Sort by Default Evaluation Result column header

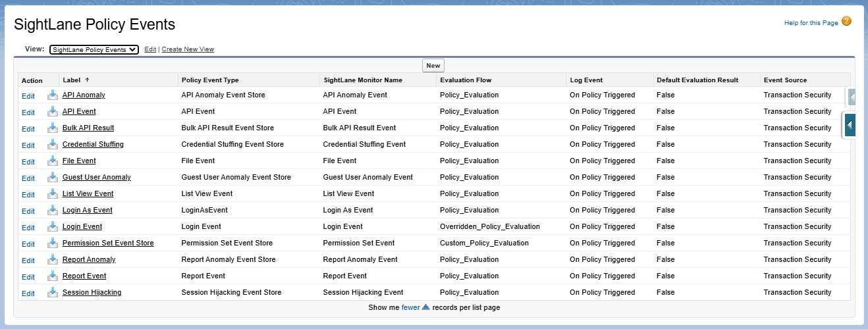(697, 80)
